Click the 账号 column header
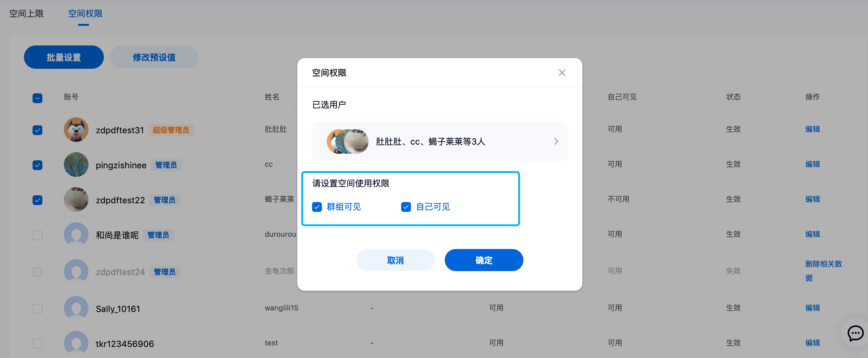Image resolution: width=868 pixels, height=358 pixels. point(71,97)
